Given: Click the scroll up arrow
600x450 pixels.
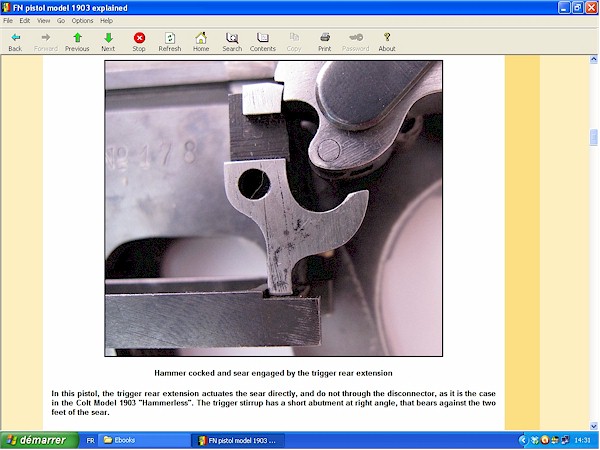Looking at the screenshot, I should [x=593, y=59].
